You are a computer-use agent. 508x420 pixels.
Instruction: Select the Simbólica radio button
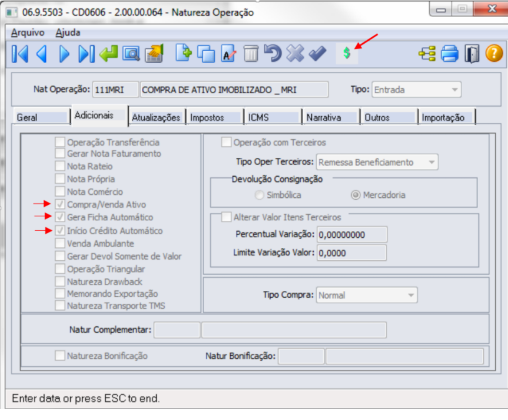click(259, 195)
